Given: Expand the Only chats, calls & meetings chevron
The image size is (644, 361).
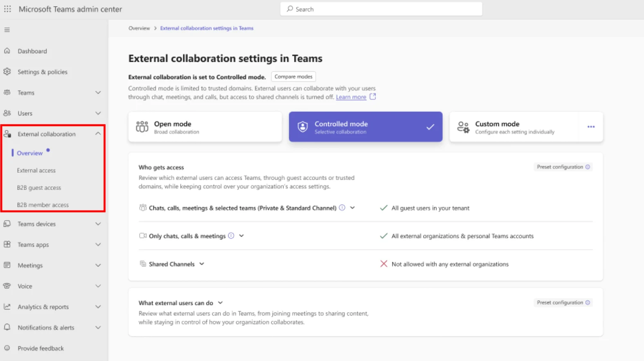Looking at the screenshot, I should [241, 236].
